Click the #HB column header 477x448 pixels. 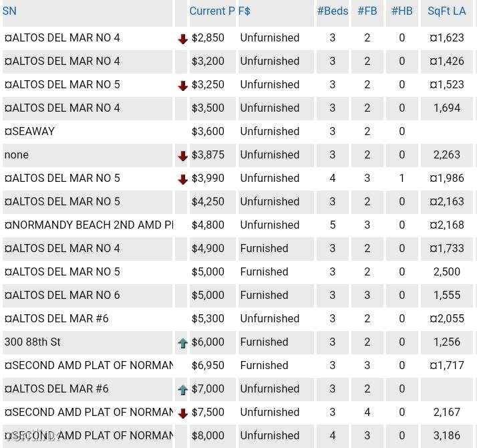pyautogui.click(x=402, y=11)
